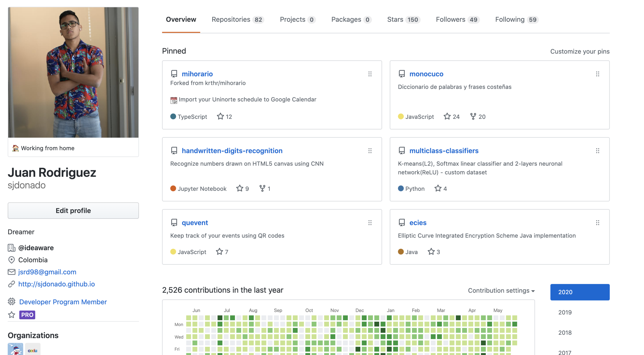Click the drag handle on monocuco pin
Viewport: 644px width, 355px height.
point(598,74)
